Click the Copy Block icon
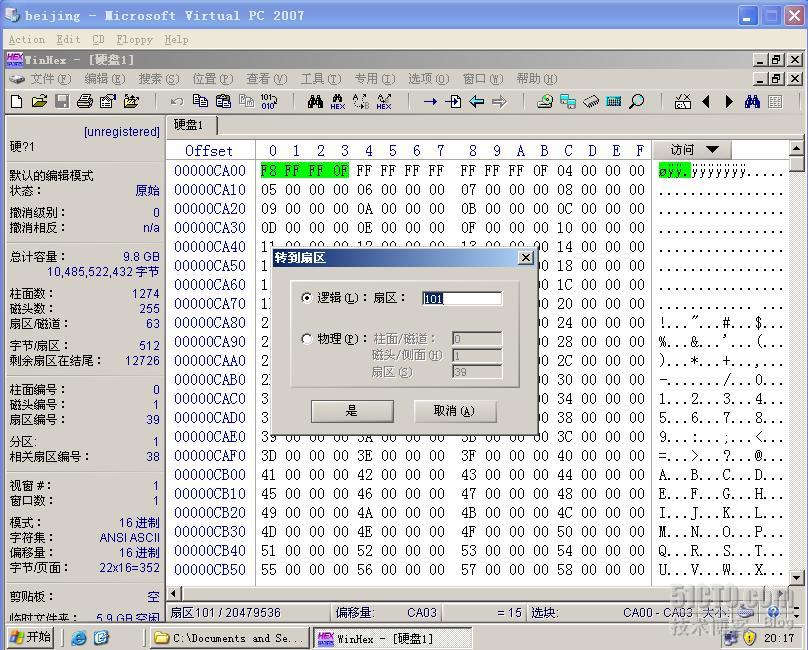Image resolution: width=808 pixels, height=650 pixels. tap(200, 102)
